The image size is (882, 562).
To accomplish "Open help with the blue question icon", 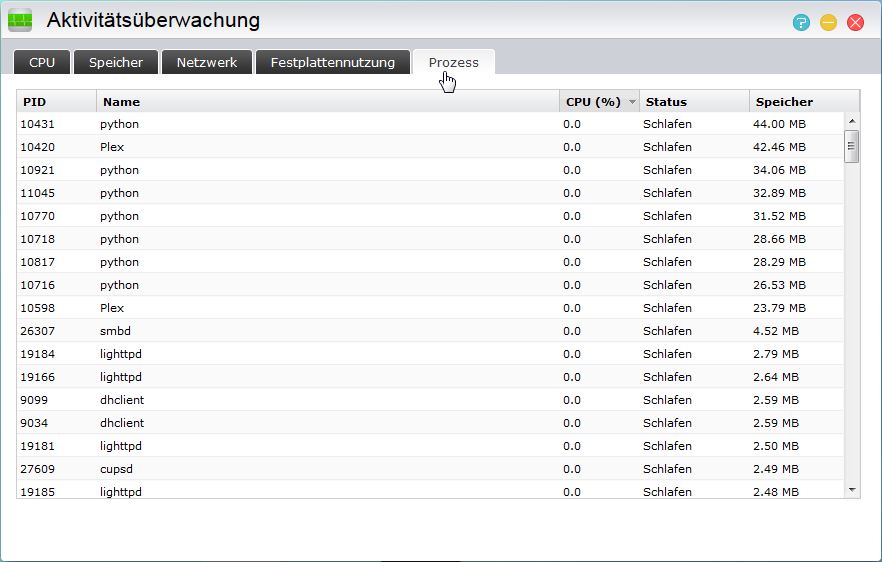I will (801, 22).
